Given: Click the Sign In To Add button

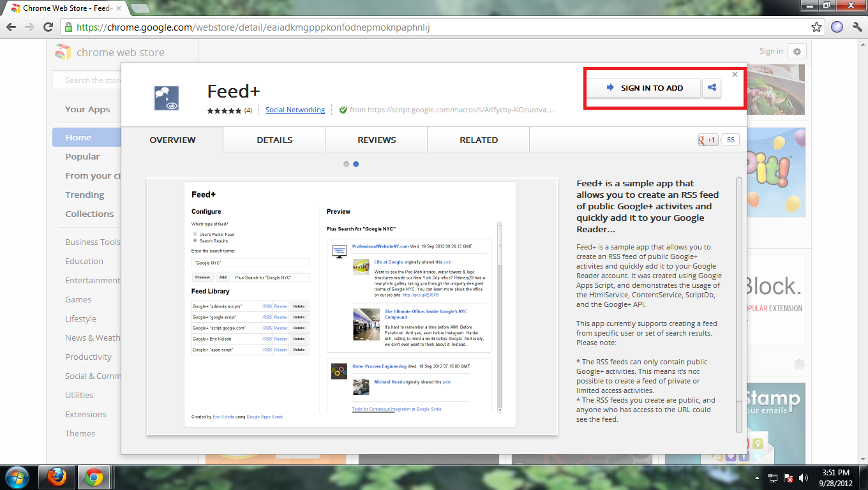Looking at the screenshot, I should click(643, 88).
